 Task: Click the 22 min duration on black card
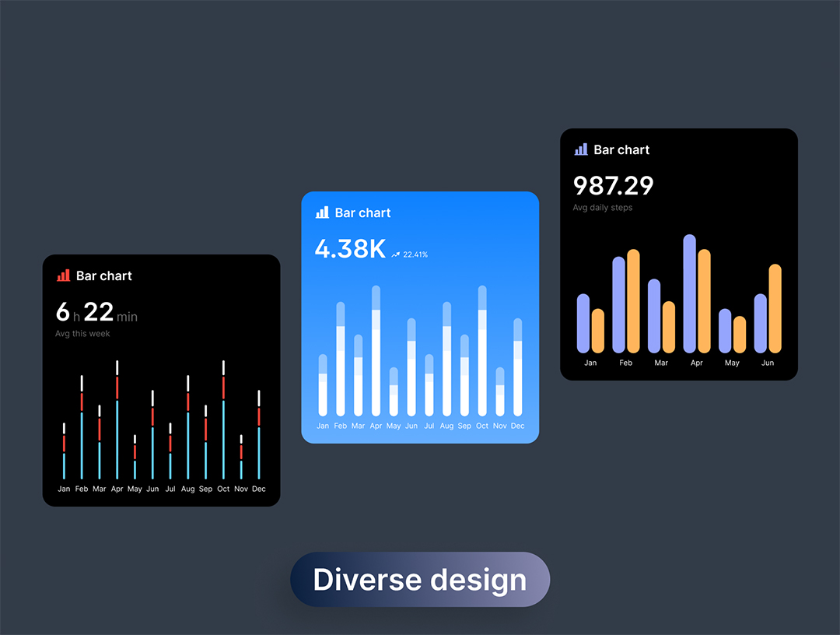point(110,313)
